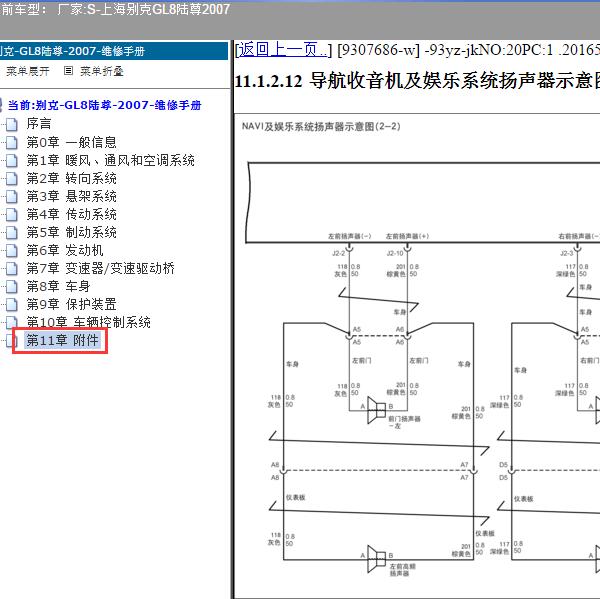Click page icon next to 第2章
600x599 pixels.
point(12,178)
